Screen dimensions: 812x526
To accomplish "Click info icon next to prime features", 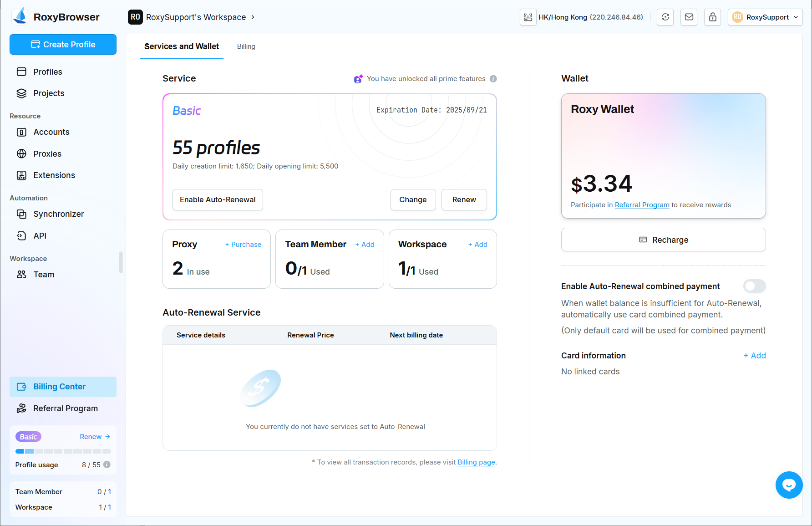I will tap(493, 79).
